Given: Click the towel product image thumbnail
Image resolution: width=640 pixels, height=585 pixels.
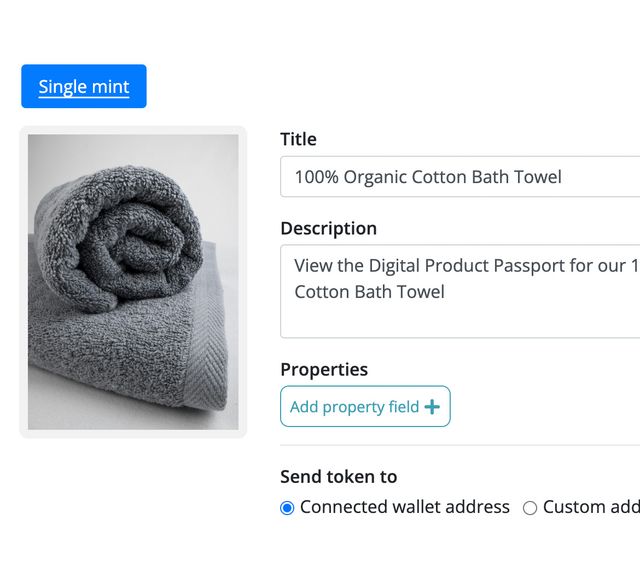Looking at the screenshot, I should tap(133, 282).
